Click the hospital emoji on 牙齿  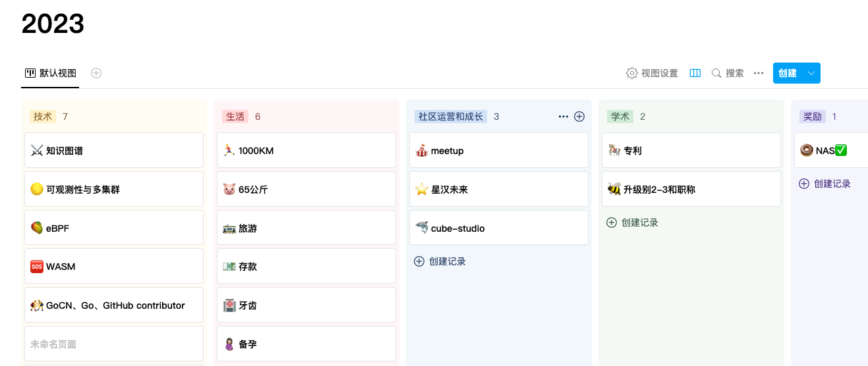tap(229, 305)
